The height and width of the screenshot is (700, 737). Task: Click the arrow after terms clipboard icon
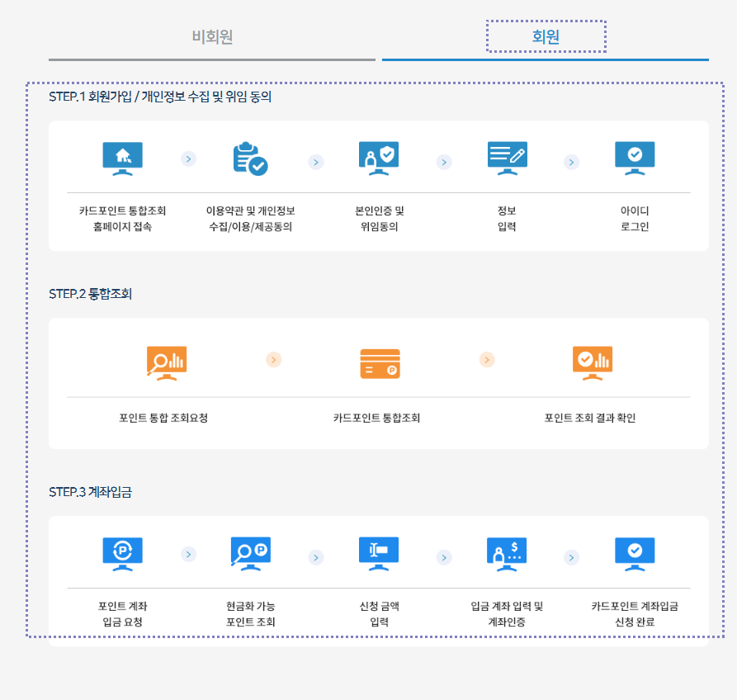pyautogui.click(x=316, y=162)
